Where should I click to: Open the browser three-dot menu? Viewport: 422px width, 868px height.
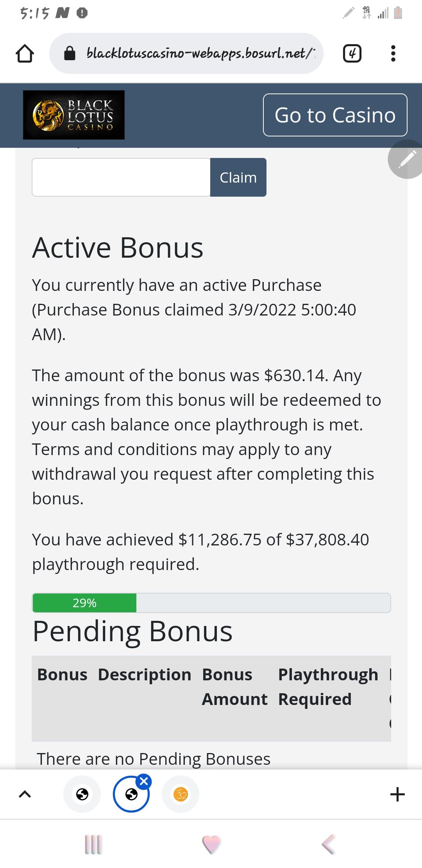tap(393, 54)
